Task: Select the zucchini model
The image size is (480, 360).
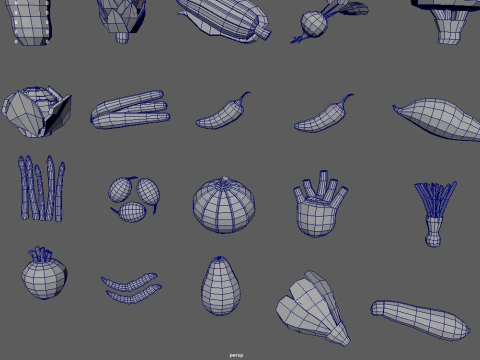Action: coord(421,320)
